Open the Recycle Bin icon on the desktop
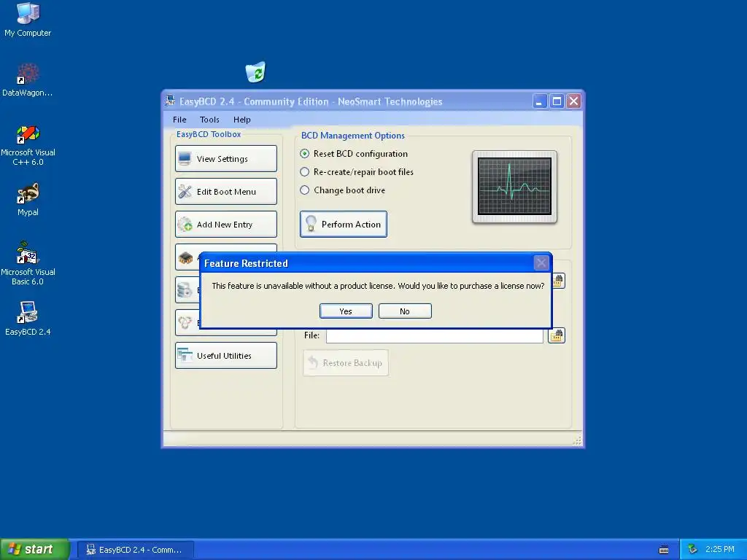747x560 pixels. [255, 72]
